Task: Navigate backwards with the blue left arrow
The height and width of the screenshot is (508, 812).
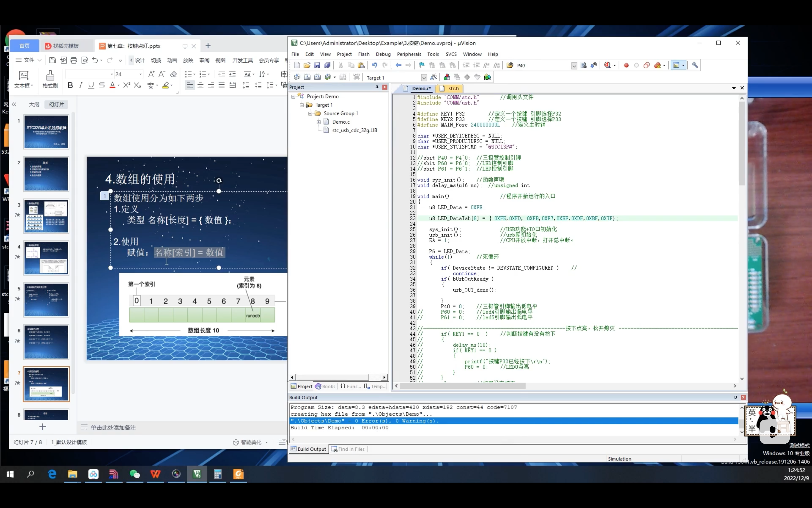Action: (398, 65)
